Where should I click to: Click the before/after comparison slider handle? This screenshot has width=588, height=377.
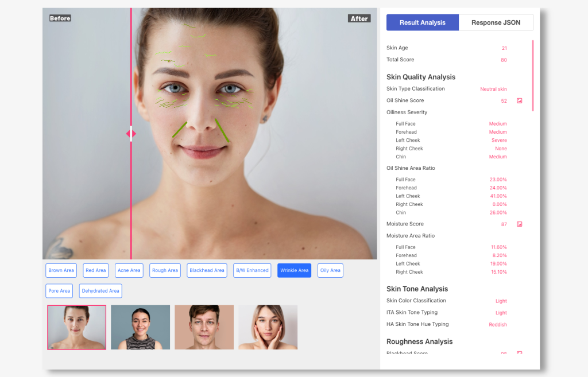pyautogui.click(x=131, y=134)
